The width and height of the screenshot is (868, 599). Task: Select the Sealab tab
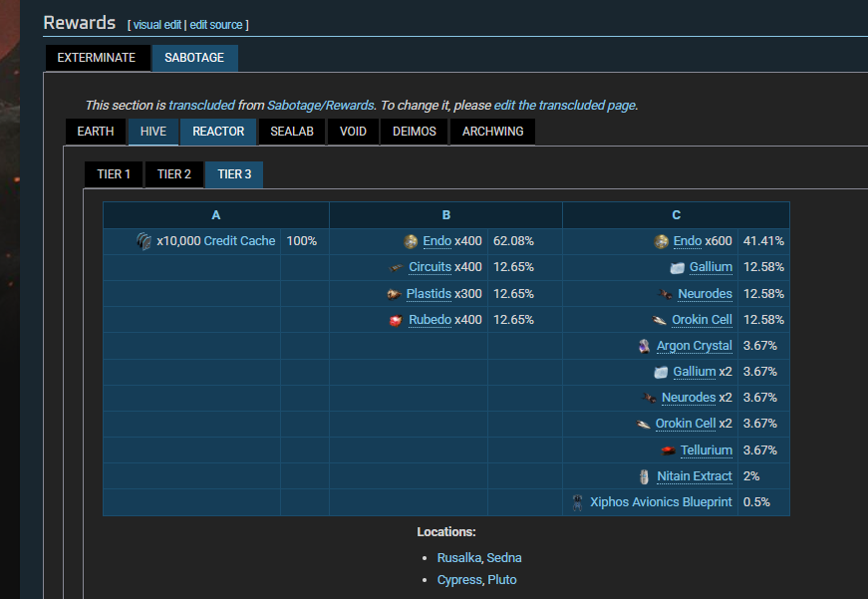[x=291, y=132]
